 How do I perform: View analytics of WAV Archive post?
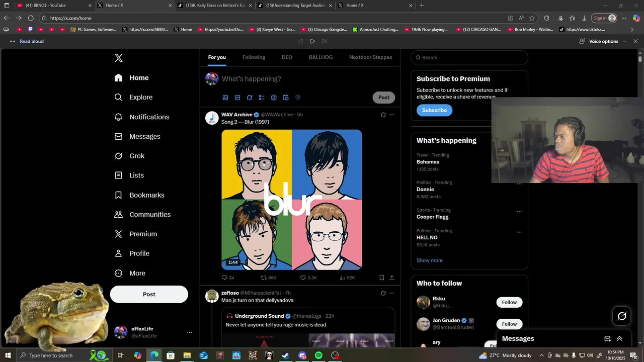347,278
